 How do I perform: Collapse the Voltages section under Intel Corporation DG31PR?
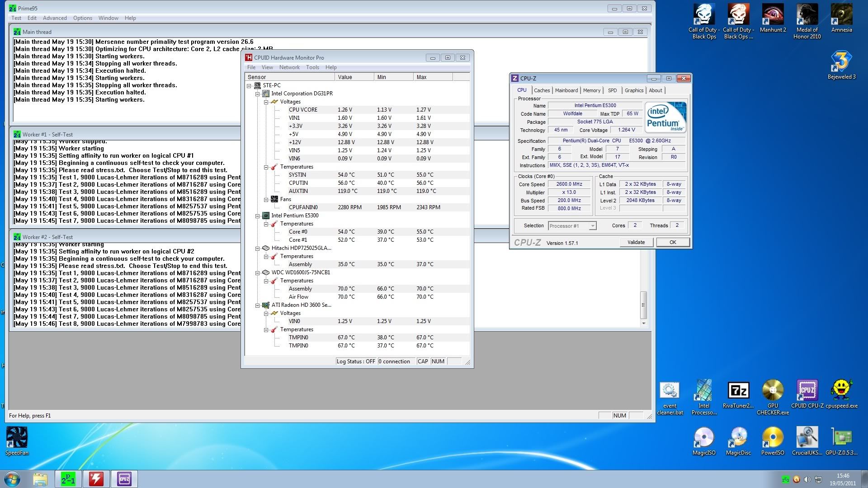pyautogui.click(x=266, y=102)
